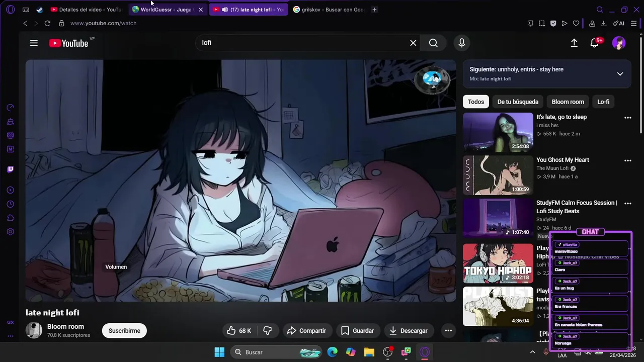The image size is (644, 362).
Task: Clear the lofi search text
Action: (413, 43)
